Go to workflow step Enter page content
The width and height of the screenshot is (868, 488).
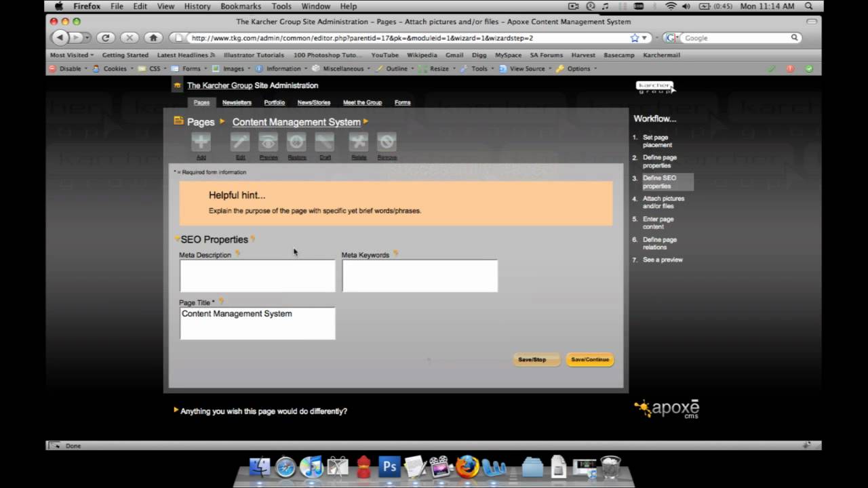(x=658, y=222)
